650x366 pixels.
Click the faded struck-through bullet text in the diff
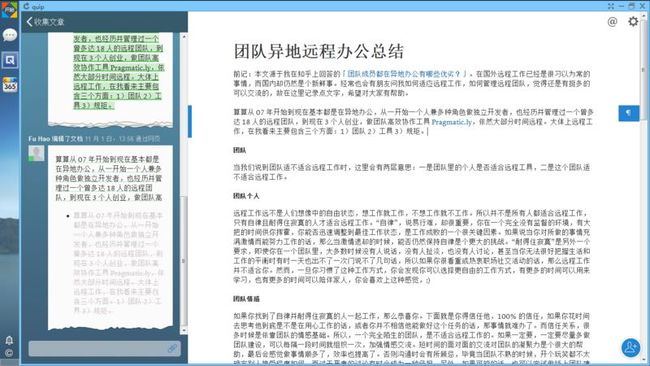point(118,263)
